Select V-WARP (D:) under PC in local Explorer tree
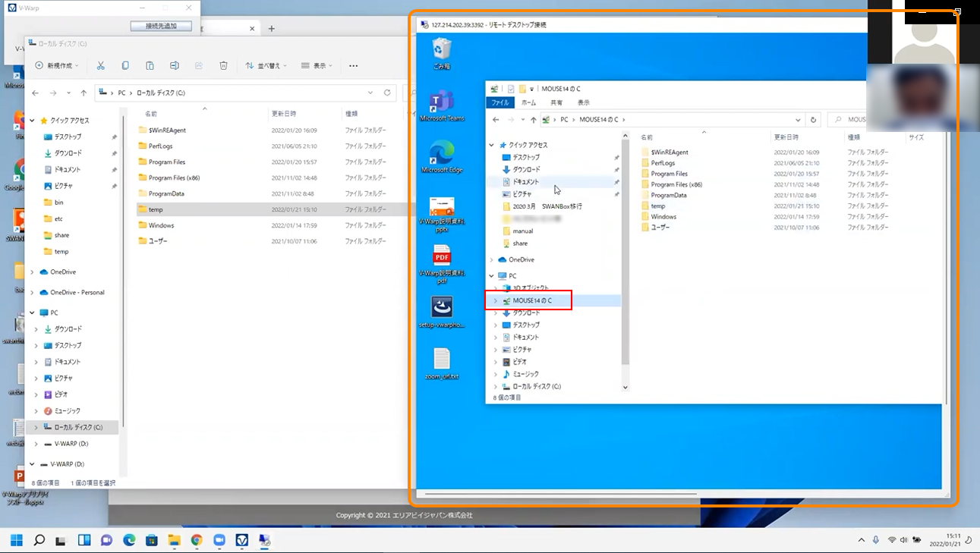The width and height of the screenshot is (980, 553). coord(71,444)
